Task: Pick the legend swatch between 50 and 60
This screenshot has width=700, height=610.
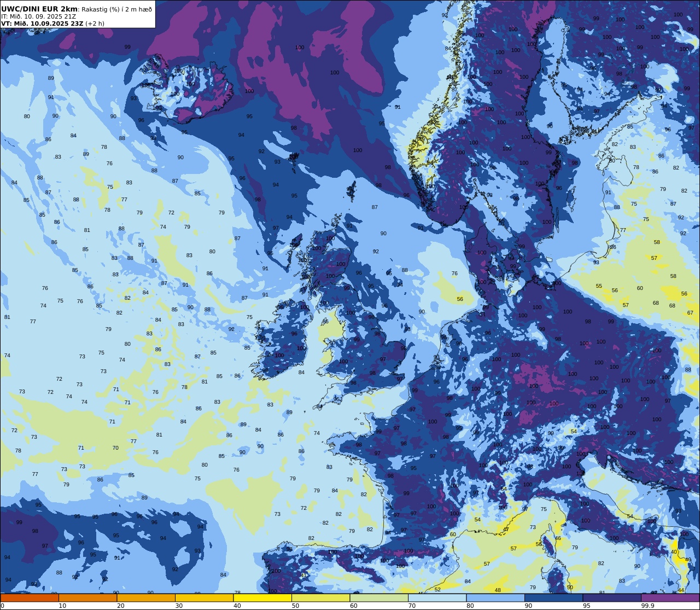Action: pos(320,597)
